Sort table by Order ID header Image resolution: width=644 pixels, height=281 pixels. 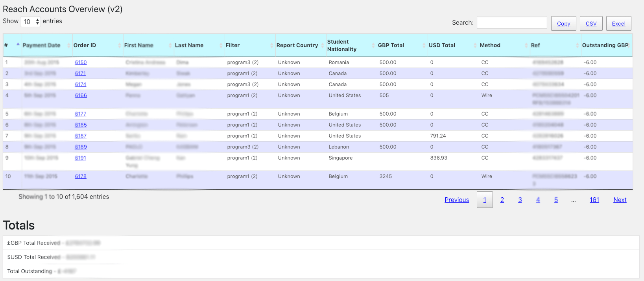tap(97, 45)
